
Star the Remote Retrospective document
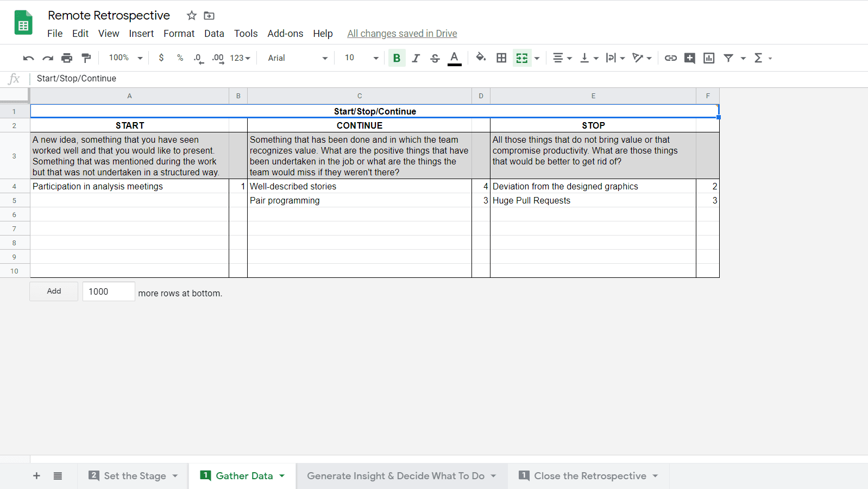pos(191,16)
